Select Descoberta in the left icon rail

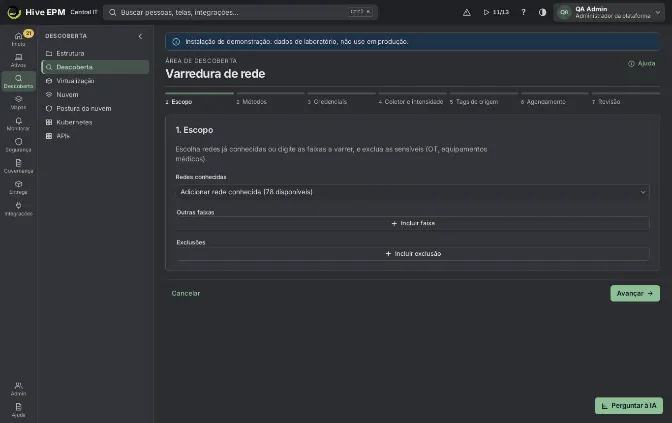tap(18, 81)
